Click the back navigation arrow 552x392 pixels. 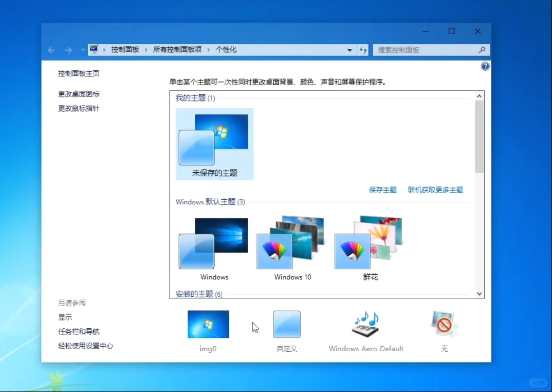51,50
